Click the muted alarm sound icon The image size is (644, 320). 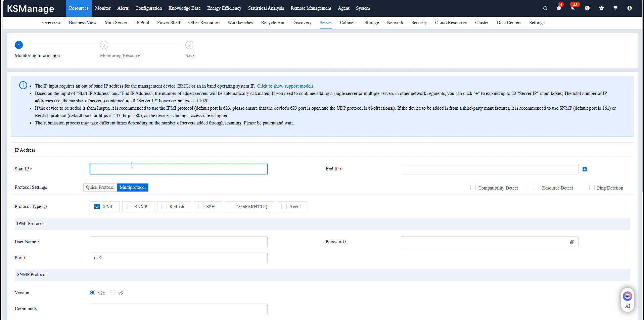(x=573, y=8)
